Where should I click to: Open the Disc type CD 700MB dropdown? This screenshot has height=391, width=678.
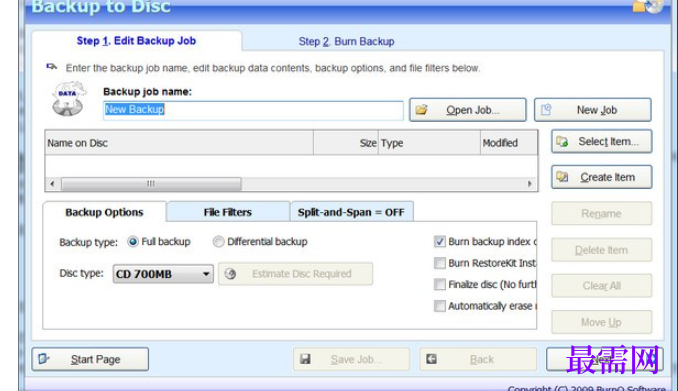pyautogui.click(x=163, y=274)
